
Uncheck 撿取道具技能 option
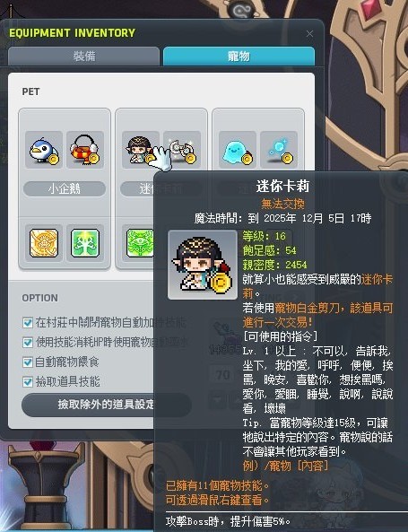[28, 382]
